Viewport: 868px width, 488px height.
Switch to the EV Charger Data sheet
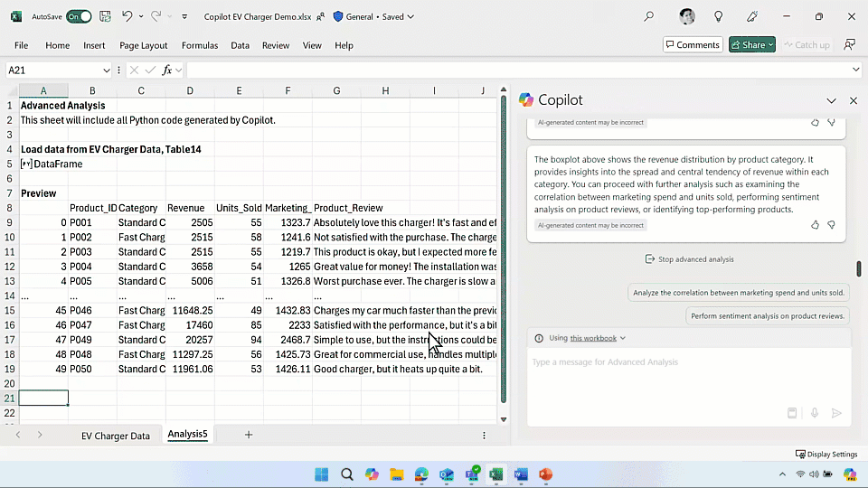pos(116,435)
